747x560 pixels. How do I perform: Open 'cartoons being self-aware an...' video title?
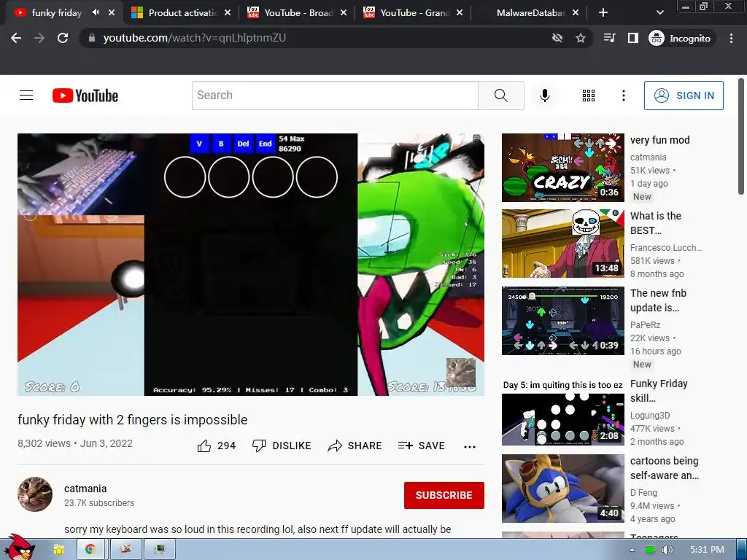click(664, 468)
